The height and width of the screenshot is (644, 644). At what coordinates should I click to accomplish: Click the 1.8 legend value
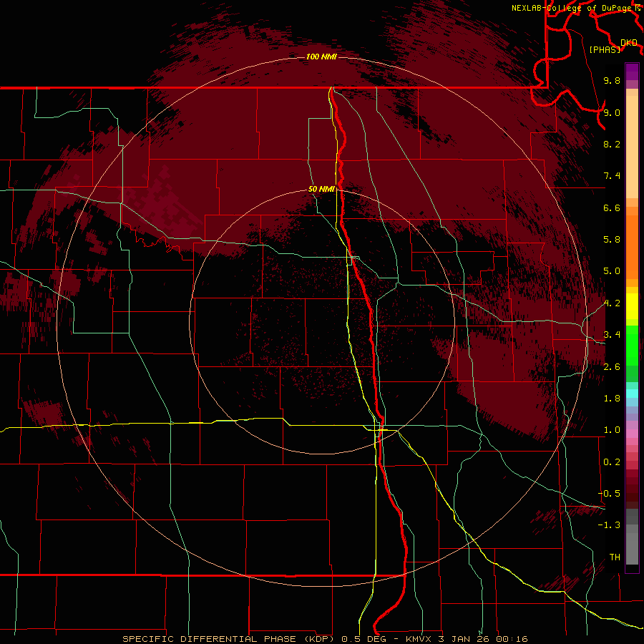tap(612, 399)
